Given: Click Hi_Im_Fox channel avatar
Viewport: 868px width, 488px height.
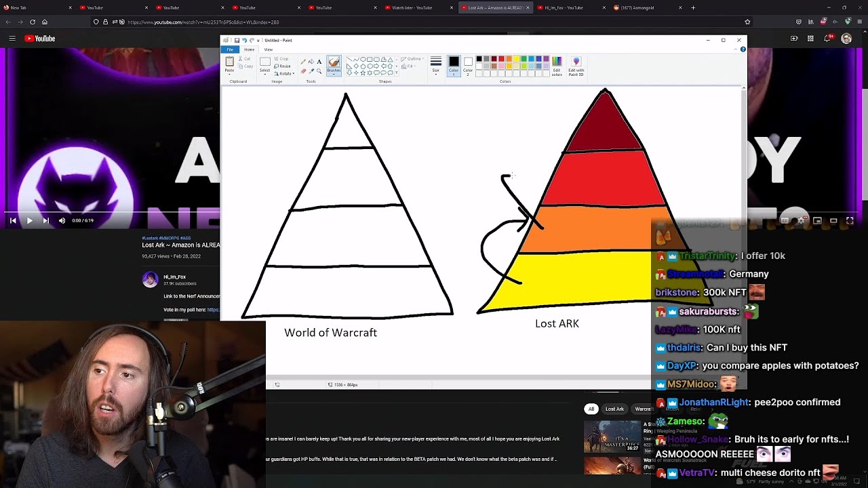Looking at the screenshot, I should (x=150, y=279).
